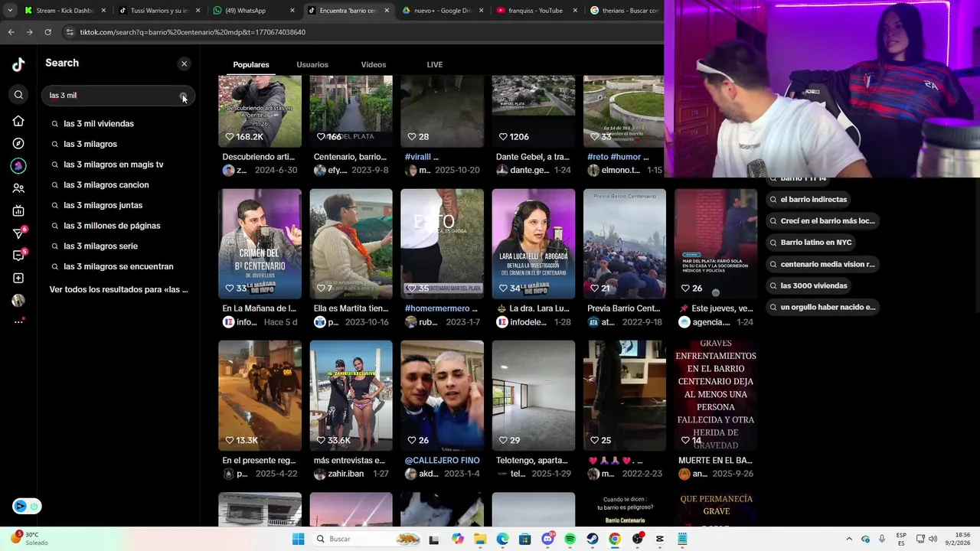Viewport: 980px width, 551px height.
Task: Switch to the Videos tab
Action: pyautogui.click(x=374, y=64)
